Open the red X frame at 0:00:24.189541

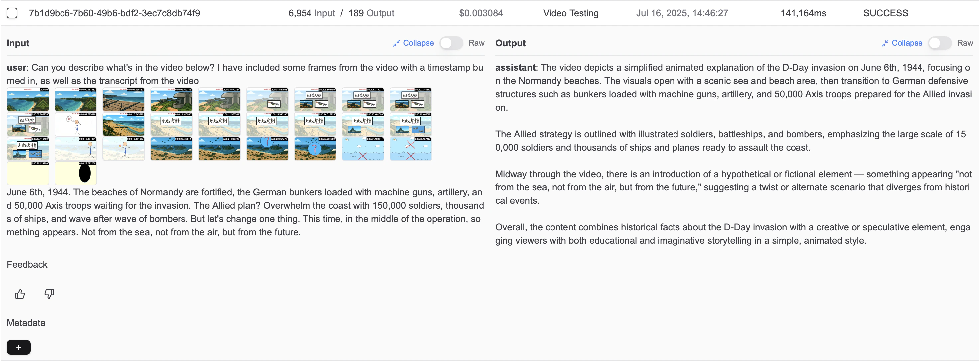pyautogui.click(x=363, y=149)
